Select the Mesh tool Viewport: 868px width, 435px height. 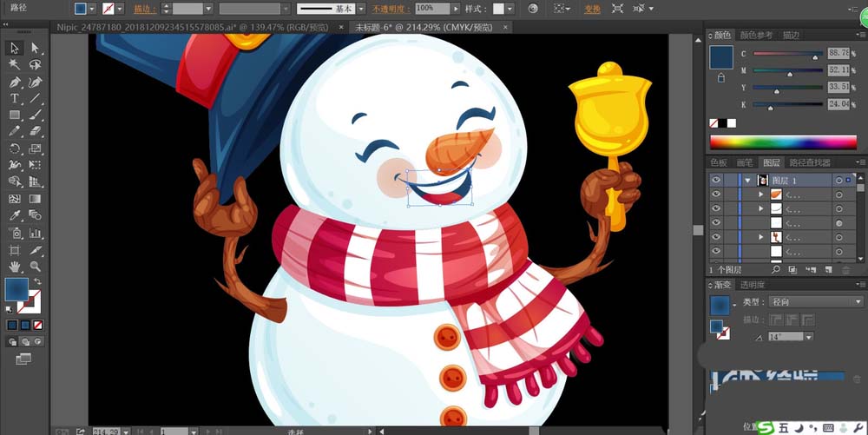[15, 199]
